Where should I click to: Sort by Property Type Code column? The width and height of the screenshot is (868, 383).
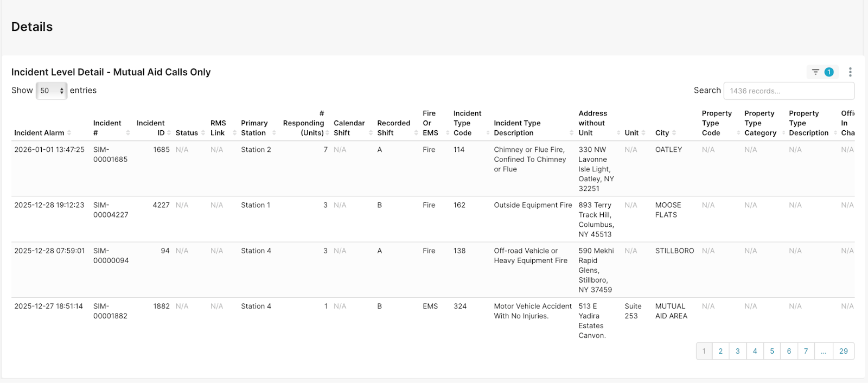(x=720, y=123)
